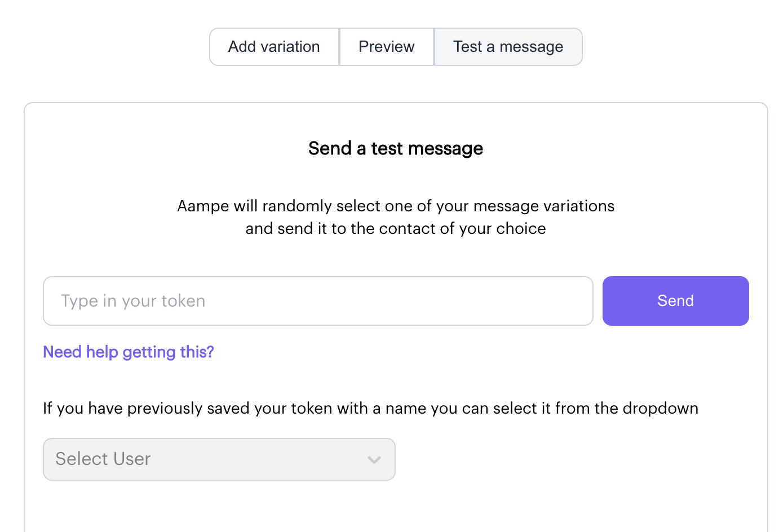Click the Aampe will randomly select description text
The image size is (779, 532).
click(x=396, y=206)
